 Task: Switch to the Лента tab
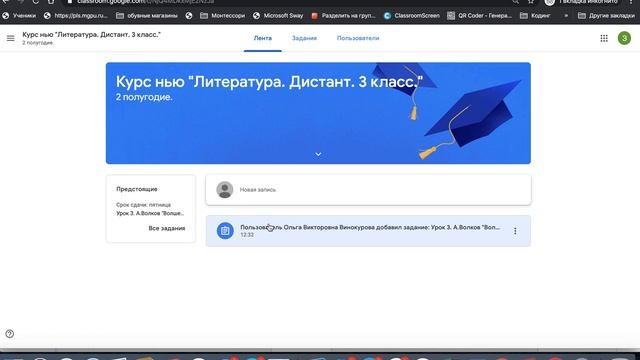262,38
